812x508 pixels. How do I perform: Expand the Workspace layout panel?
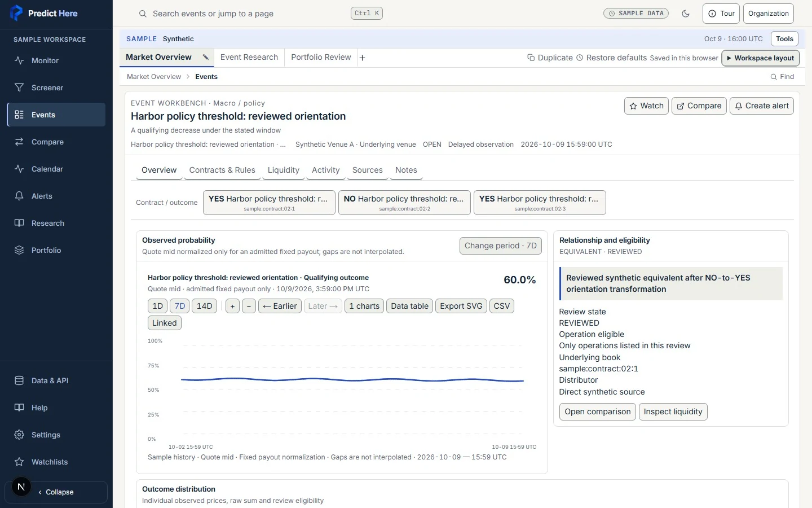pyautogui.click(x=761, y=58)
